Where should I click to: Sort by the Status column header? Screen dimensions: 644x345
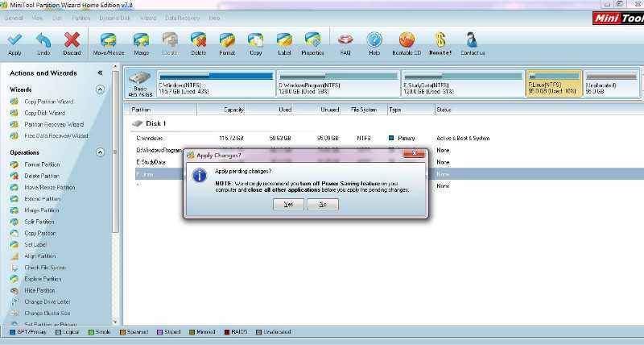pyautogui.click(x=444, y=110)
